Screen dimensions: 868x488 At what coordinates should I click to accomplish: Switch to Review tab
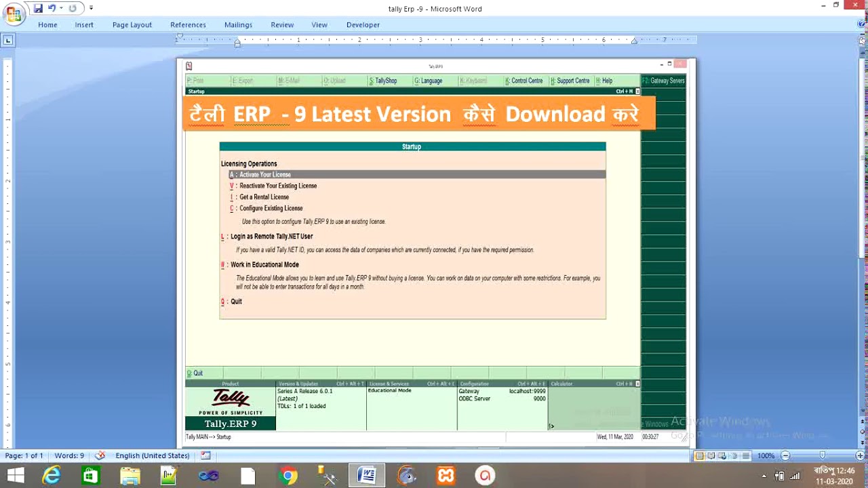(x=282, y=24)
